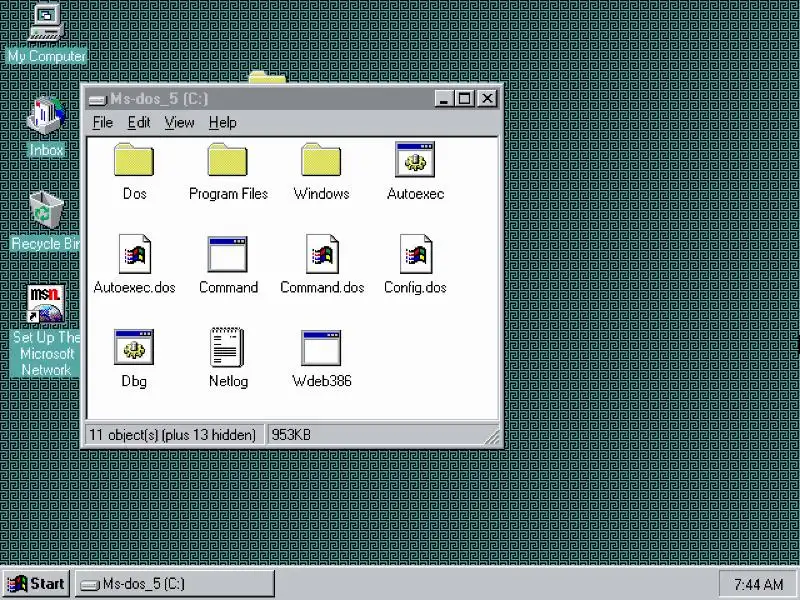The image size is (800, 600).
Task: Select the Dbg file icon
Action: [x=134, y=347]
